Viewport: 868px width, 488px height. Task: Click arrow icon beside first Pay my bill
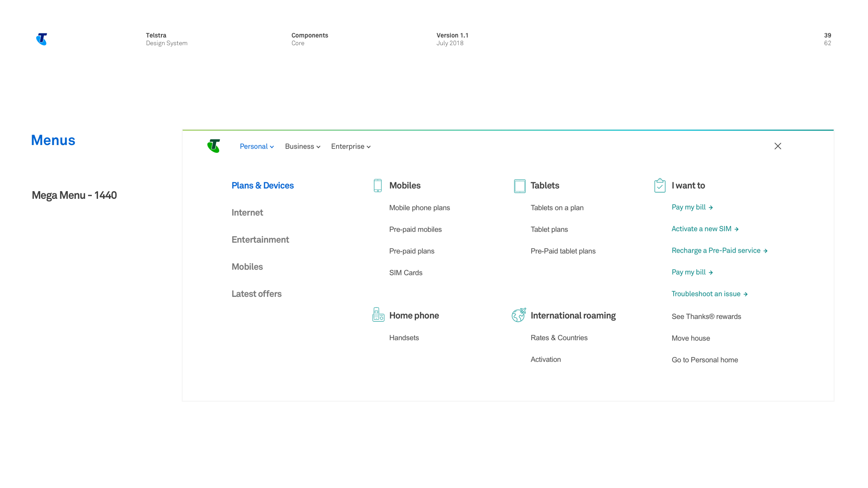click(x=711, y=207)
